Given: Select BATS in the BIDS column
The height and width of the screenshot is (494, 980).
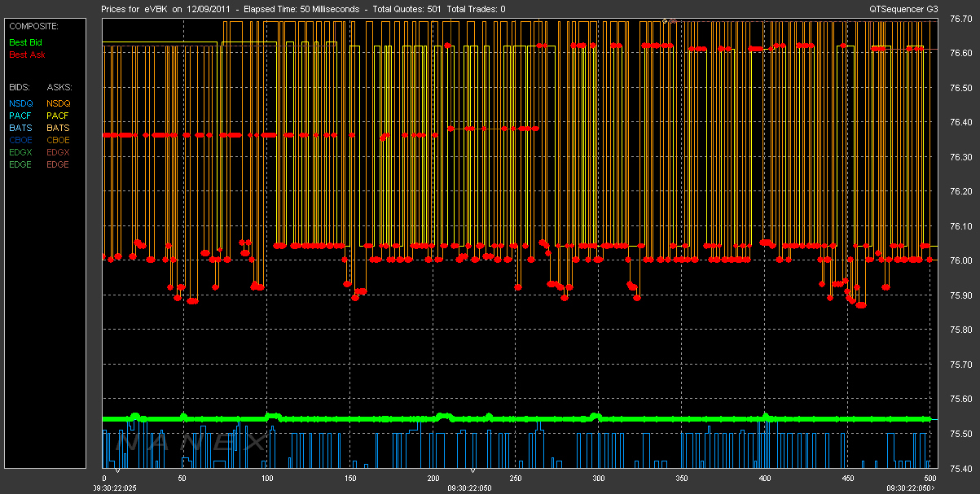Looking at the screenshot, I should pos(20,128).
